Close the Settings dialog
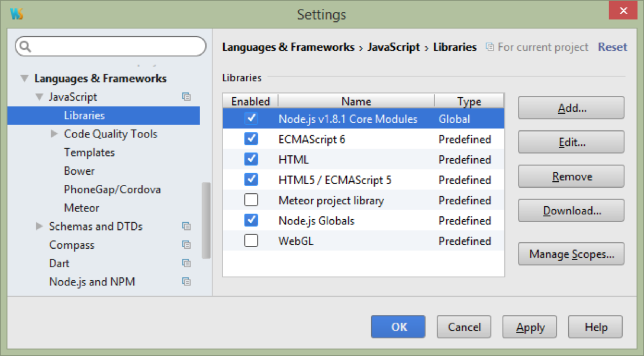644x356 pixels. click(x=623, y=10)
